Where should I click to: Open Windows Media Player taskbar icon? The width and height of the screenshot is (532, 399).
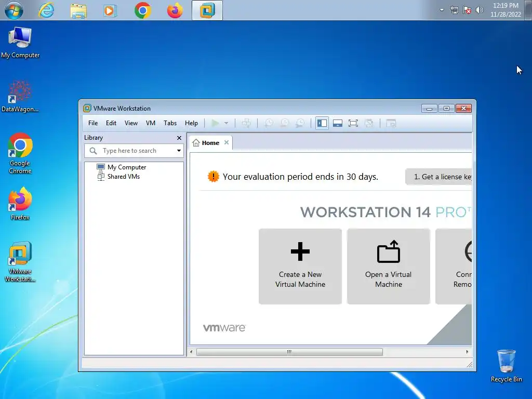110,10
